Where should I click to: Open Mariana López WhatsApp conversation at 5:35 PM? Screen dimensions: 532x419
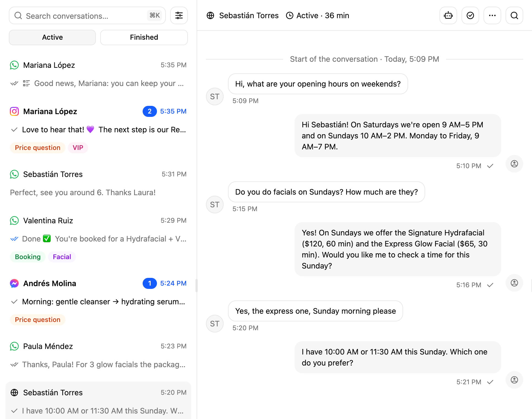pyautogui.click(x=98, y=74)
